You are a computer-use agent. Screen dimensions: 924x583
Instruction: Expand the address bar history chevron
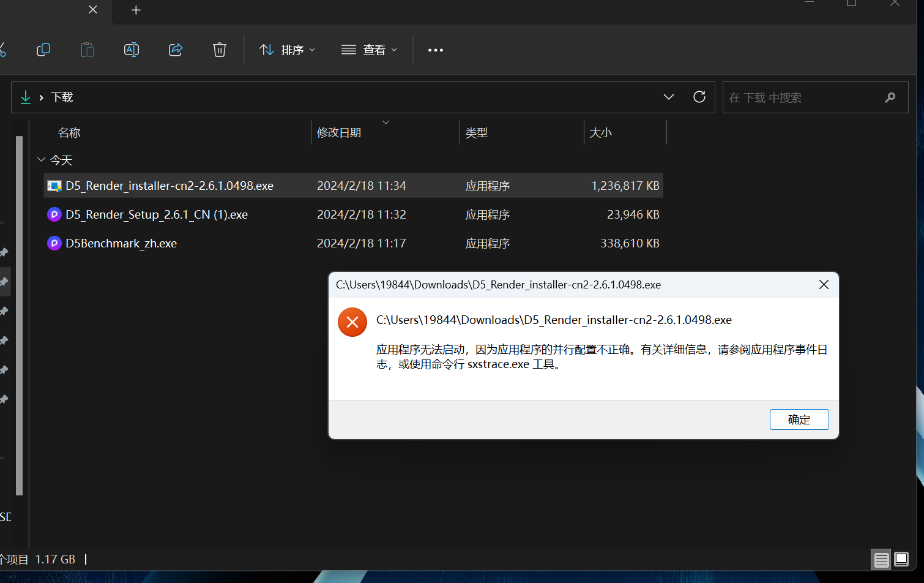pos(669,97)
